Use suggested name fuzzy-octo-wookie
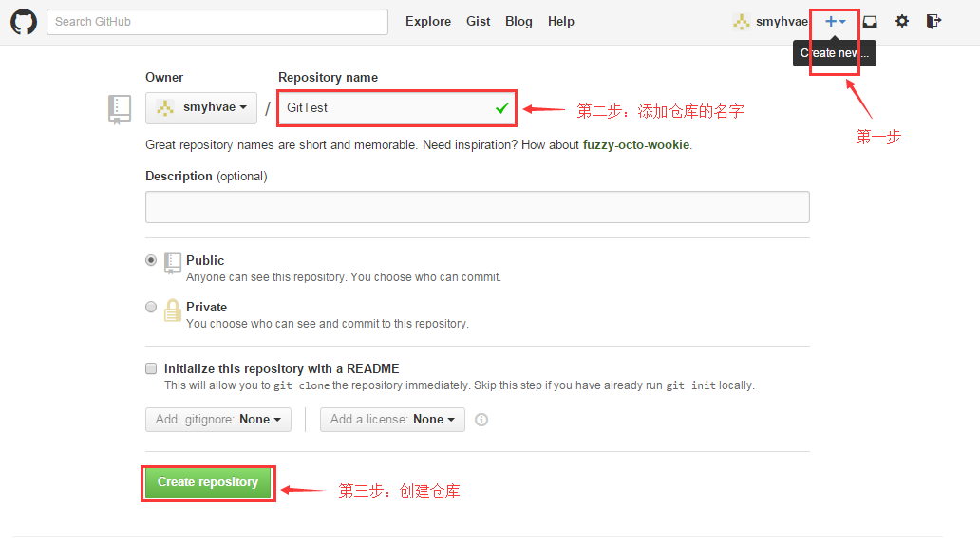Image resolution: width=980 pixels, height=545 pixels. [x=635, y=145]
